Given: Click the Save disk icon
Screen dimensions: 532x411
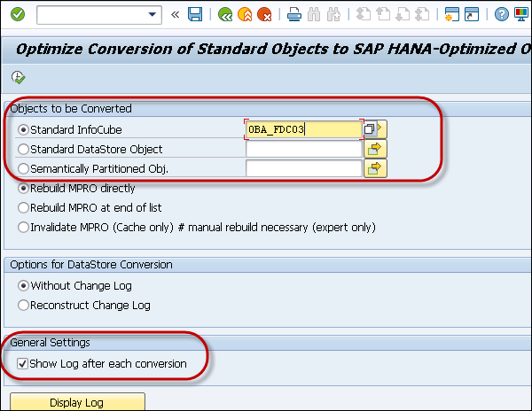Looking at the screenshot, I should [x=195, y=15].
